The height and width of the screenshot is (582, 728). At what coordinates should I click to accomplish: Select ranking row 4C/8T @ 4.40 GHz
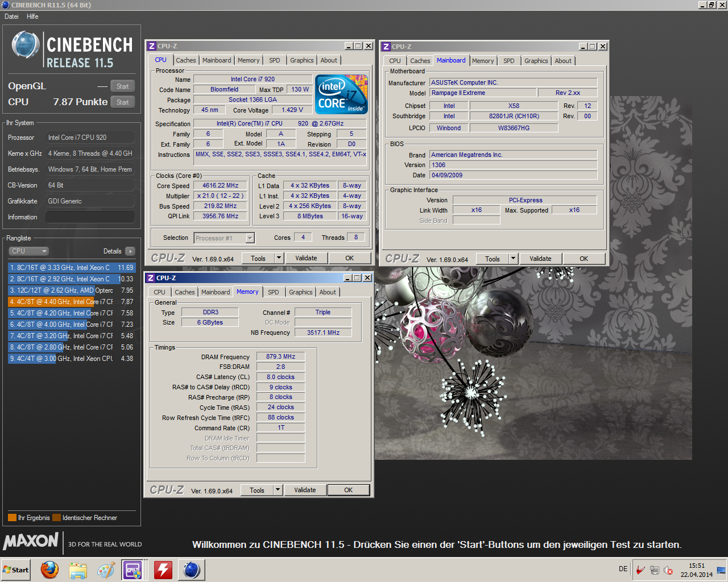[72, 301]
